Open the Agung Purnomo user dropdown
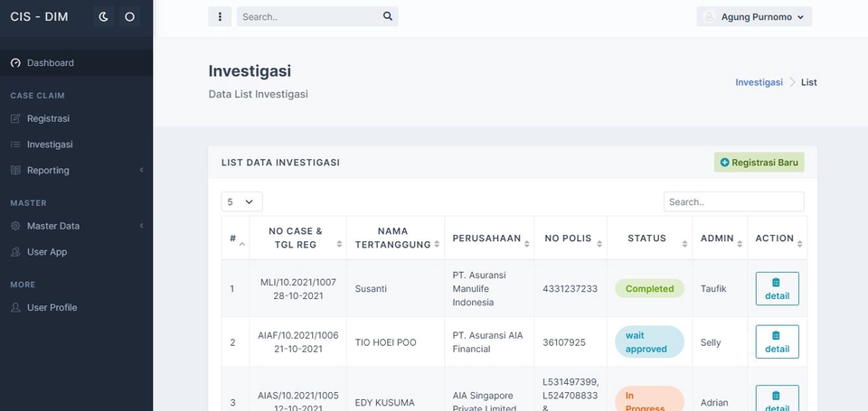 point(754,16)
